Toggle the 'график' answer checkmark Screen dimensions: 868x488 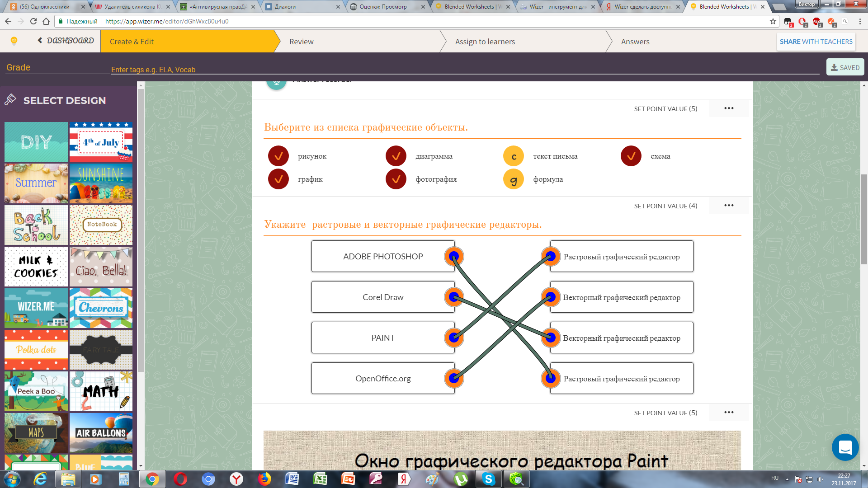click(x=278, y=179)
